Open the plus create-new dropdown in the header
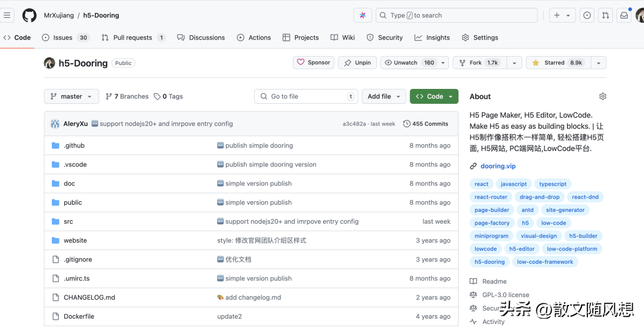Screen dimensions: 644x327 [x=562, y=15]
